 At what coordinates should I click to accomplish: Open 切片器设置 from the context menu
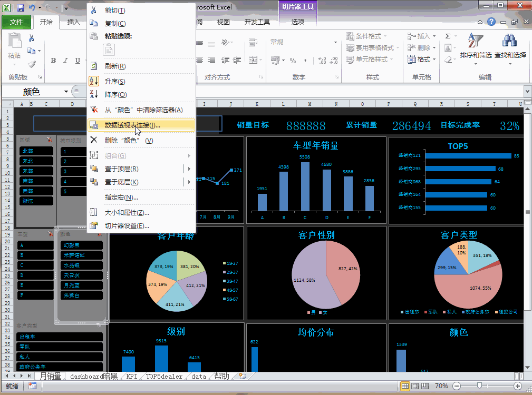(141, 225)
